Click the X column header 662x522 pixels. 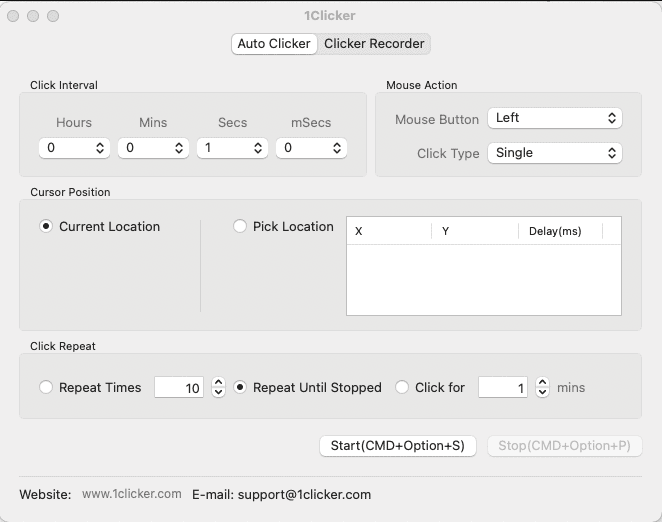pos(389,231)
